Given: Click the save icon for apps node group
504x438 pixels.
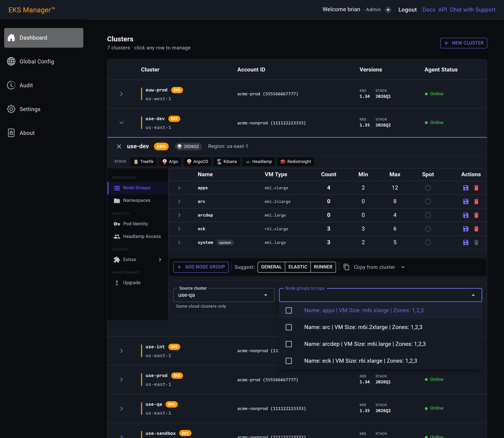Looking at the screenshot, I should [466, 188].
